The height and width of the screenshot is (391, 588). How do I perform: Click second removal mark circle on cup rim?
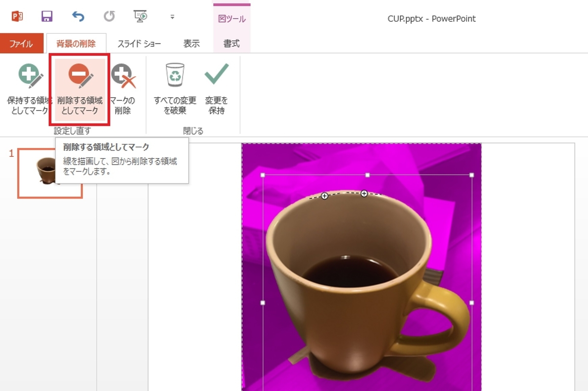pyautogui.click(x=364, y=194)
